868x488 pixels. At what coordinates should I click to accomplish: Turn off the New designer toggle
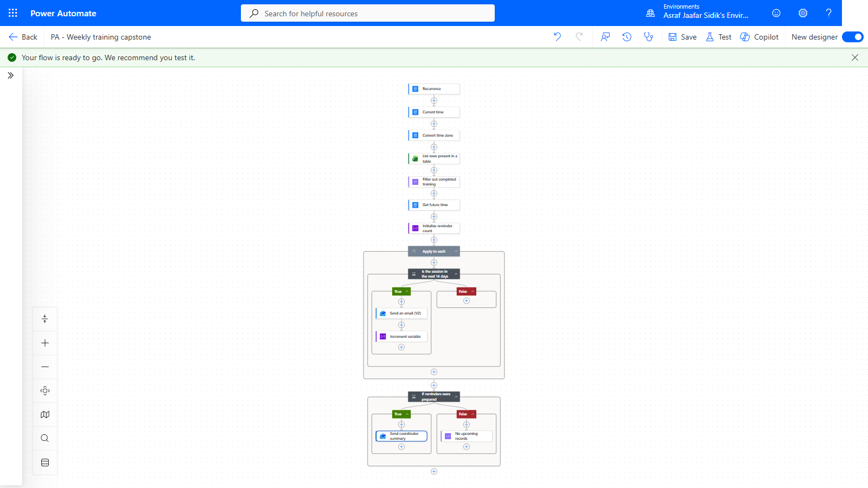(x=853, y=37)
